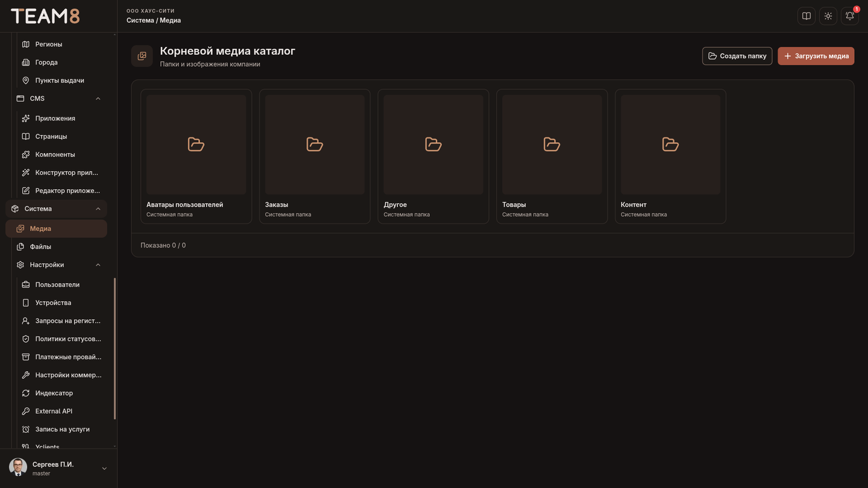Image resolution: width=868 pixels, height=488 pixels.
Task: Click the sidebar vertical scrollbar
Action: point(115,348)
